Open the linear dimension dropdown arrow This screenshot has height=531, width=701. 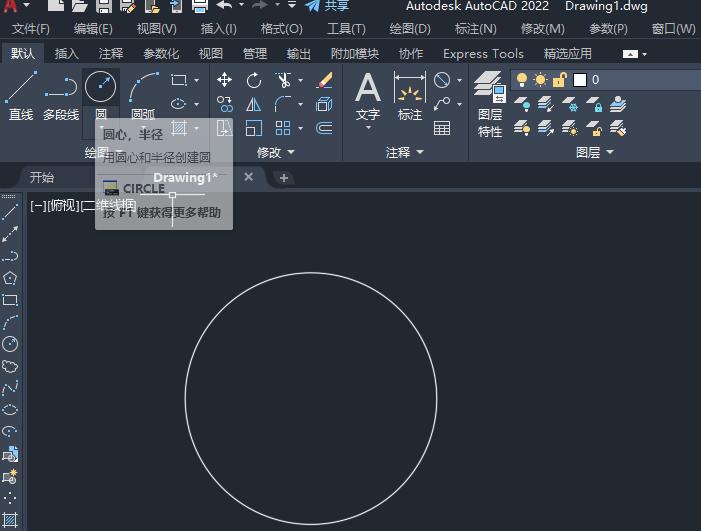[x=460, y=80]
